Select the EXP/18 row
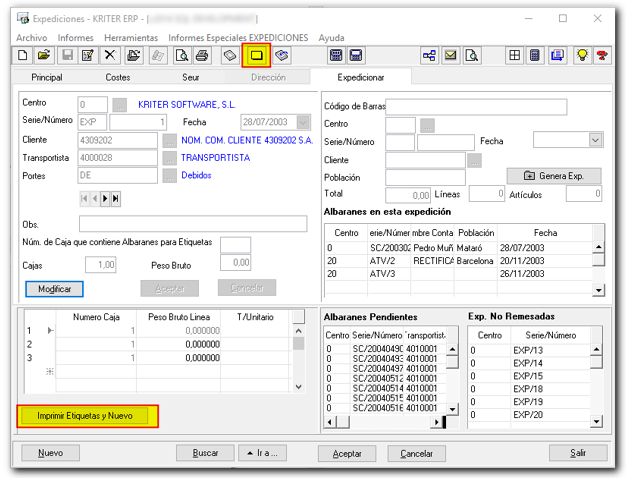Image resolution: width=626 pixels, height=478 pixels. [528, 389]
